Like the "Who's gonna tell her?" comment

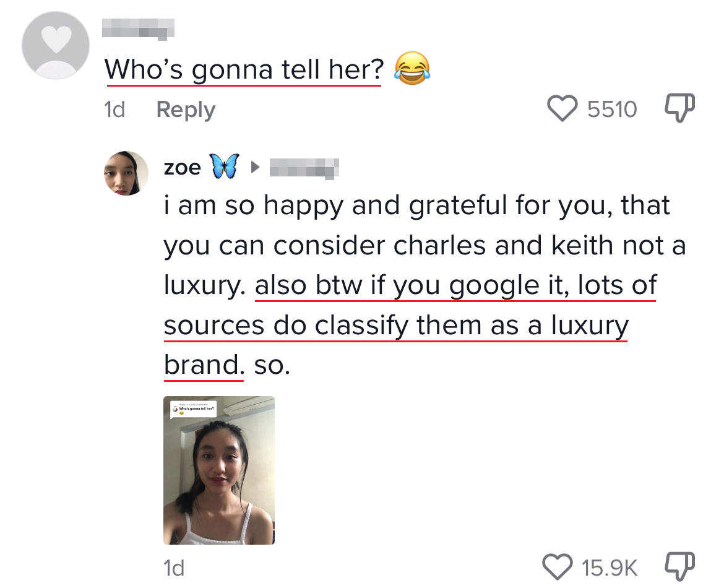point(562,110)
